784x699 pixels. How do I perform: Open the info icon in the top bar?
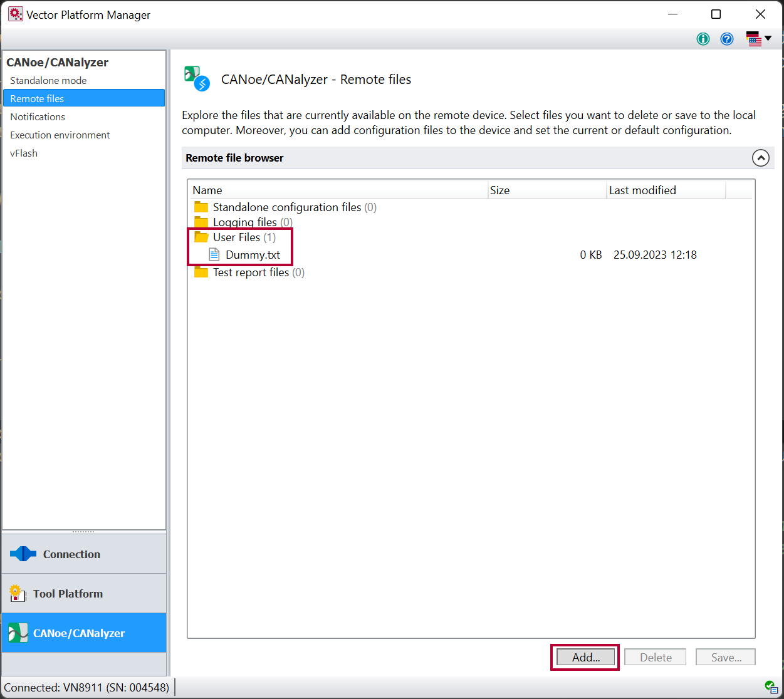click(703, 39)
